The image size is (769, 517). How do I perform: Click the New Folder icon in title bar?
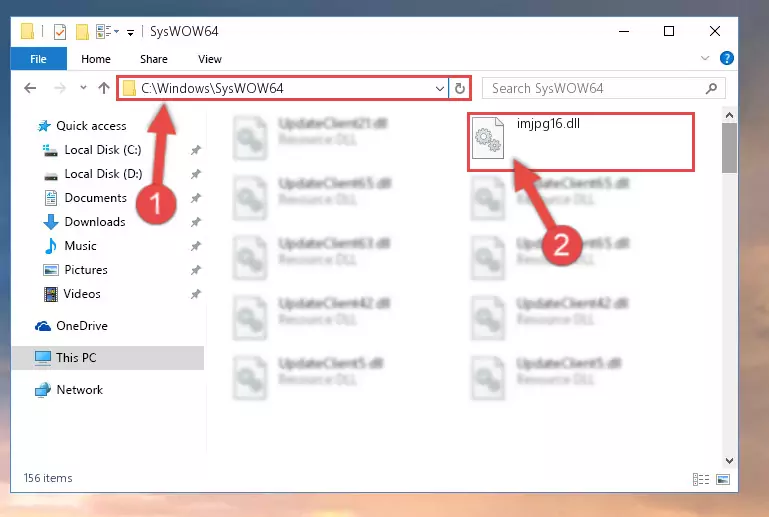[x=82, y=32]
